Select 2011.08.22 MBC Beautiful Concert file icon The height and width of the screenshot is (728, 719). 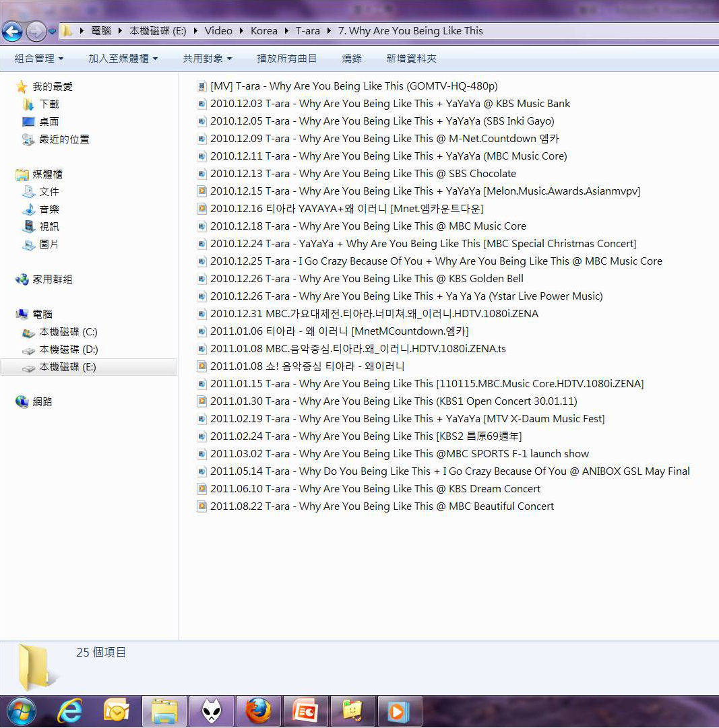tap(201, 506)
